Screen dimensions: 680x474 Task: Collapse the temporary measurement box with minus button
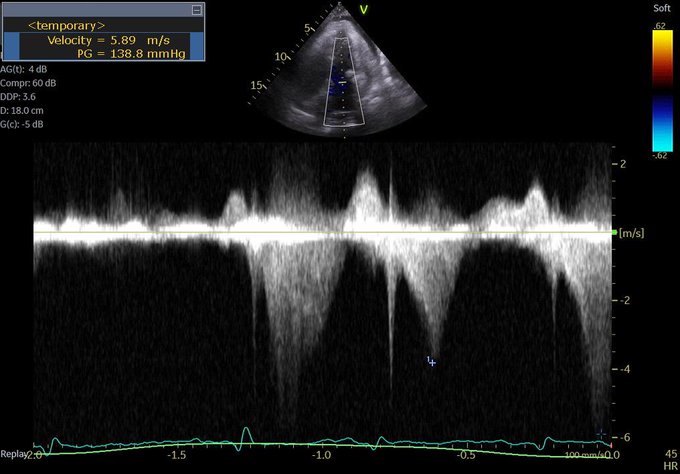click(196, 10)
